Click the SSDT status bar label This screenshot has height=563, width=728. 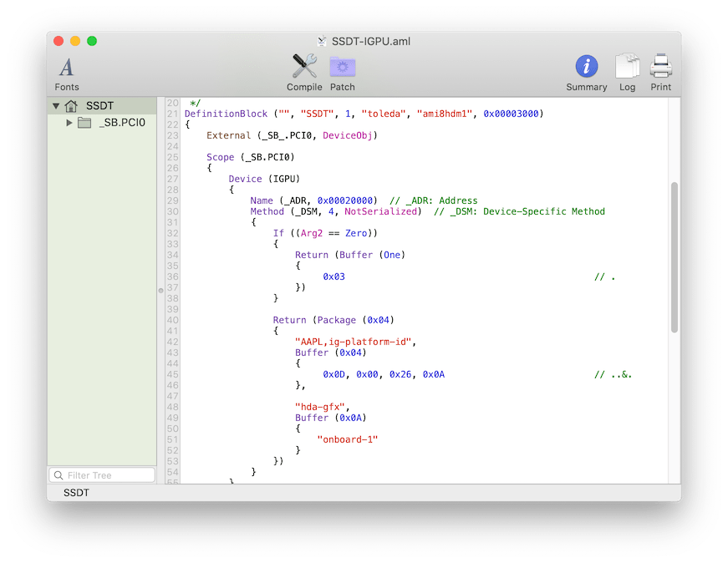coord(76,493)
